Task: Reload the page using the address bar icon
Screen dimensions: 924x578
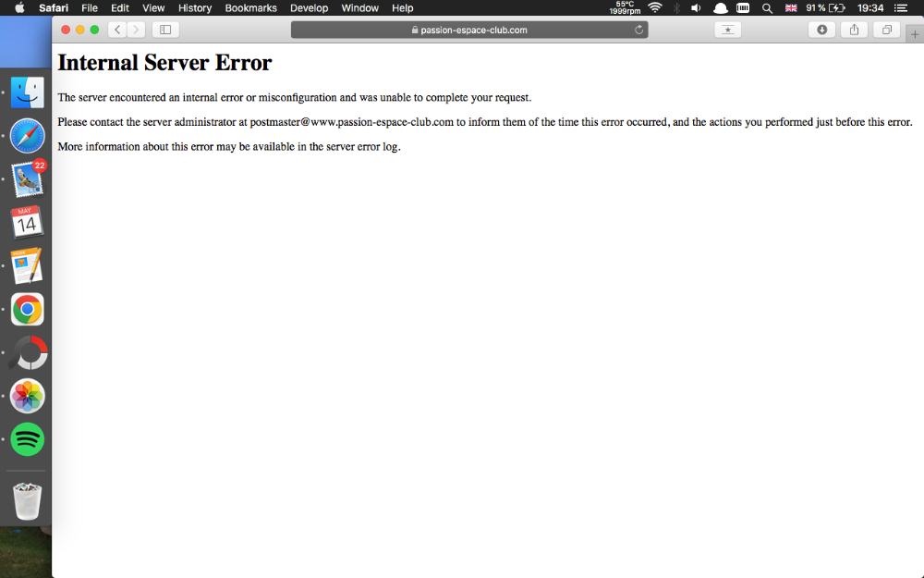Action: click(638, 30)
